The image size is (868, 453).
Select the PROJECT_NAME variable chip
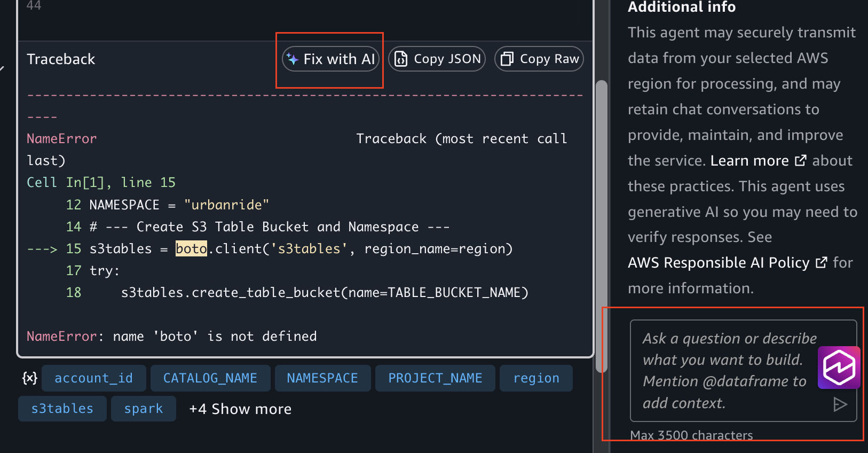(x=435, y=378)
